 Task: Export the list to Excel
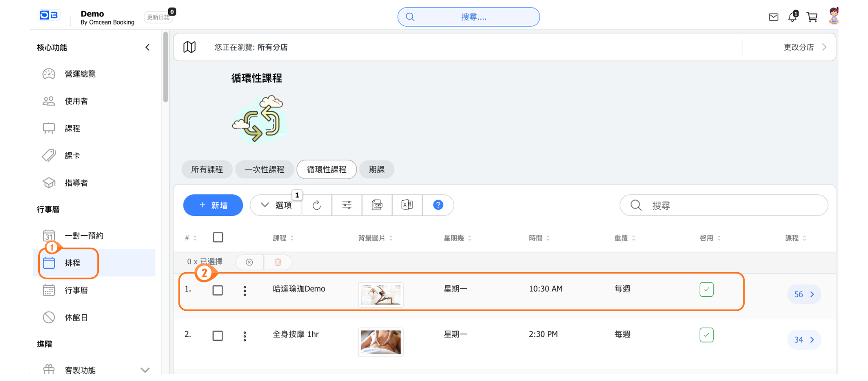[407, 205]
